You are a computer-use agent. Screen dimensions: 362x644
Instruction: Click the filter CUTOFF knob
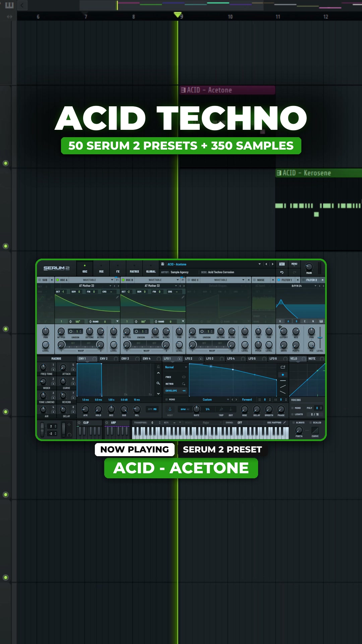pyautogui.click(x=284, y=331)
